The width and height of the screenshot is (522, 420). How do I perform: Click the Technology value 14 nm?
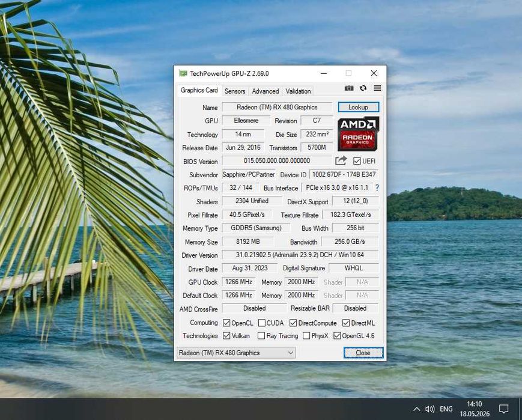tap(243, 134)
